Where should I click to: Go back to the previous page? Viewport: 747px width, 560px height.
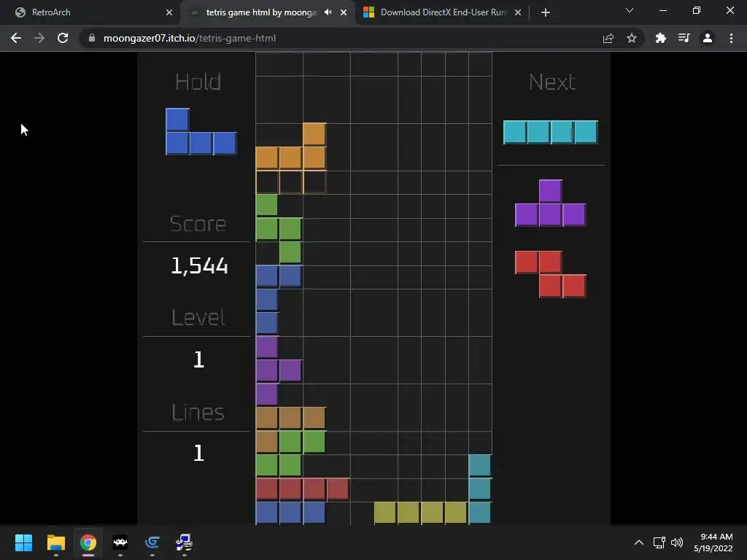(x=16, y=38)
